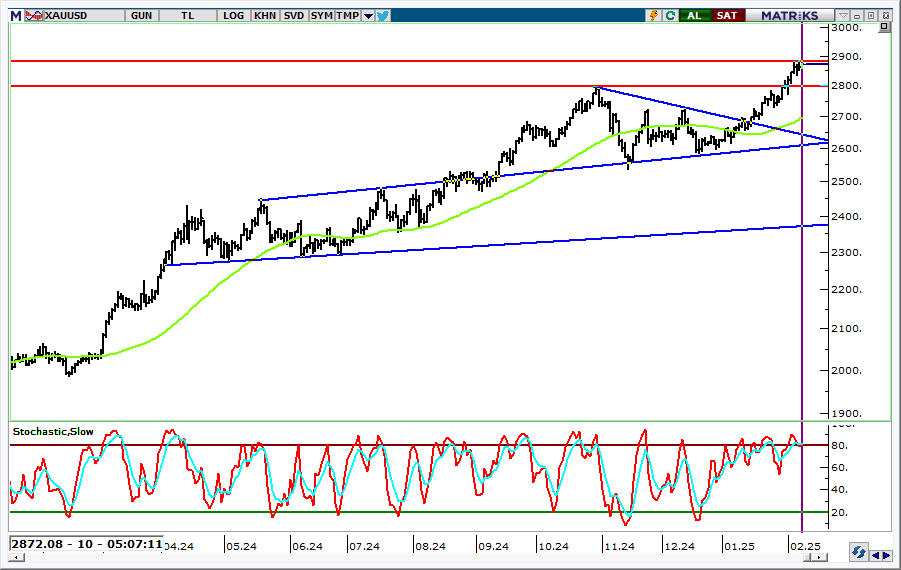Open the TL currency selector
Screen dimensions: 901x570
[x=189, y=15]
